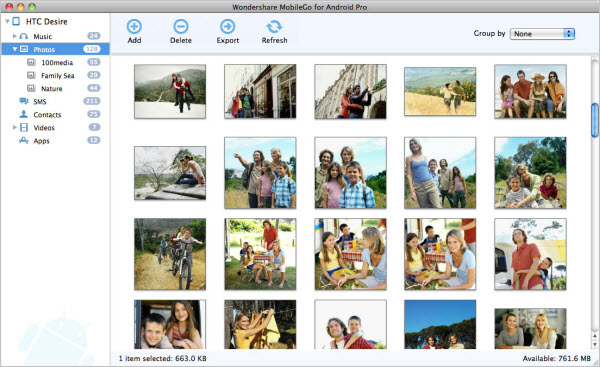Select photo of couple taking selfie by building
The height and width of the screenshot is (367, 600).
pyautogui.click(x=351, y=91)
